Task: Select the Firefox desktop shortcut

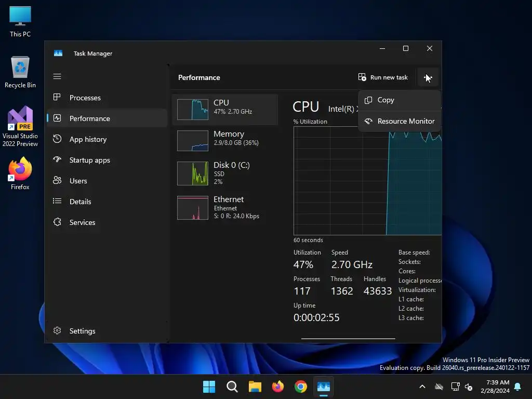Action: [x=20, y=174]
